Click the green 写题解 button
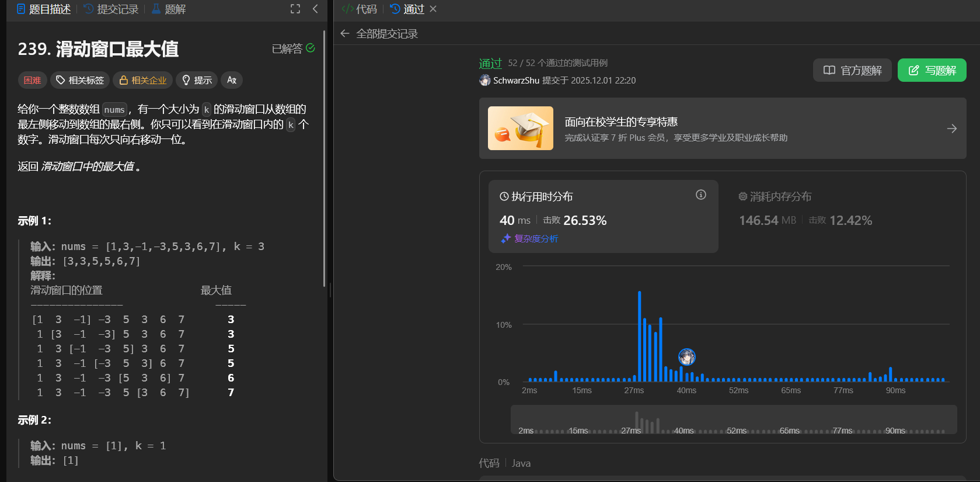 click(932, 70)
